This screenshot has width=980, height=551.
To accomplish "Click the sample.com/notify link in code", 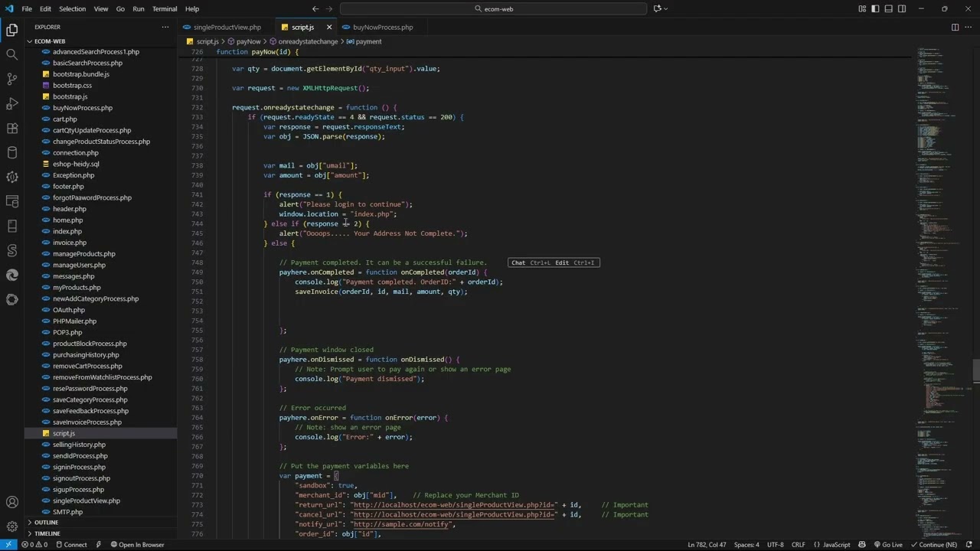I will 402,524.
